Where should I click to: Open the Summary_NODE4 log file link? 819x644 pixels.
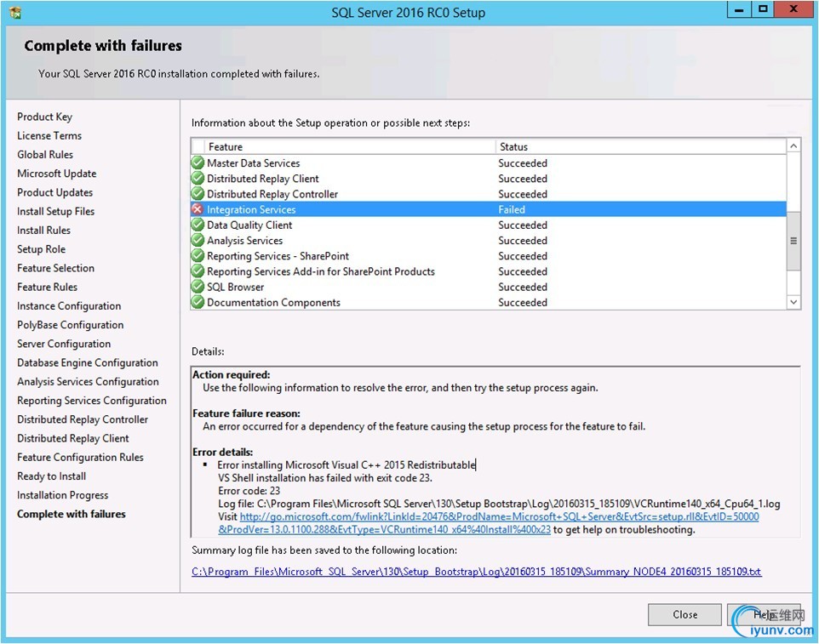[x=477, y=572]
